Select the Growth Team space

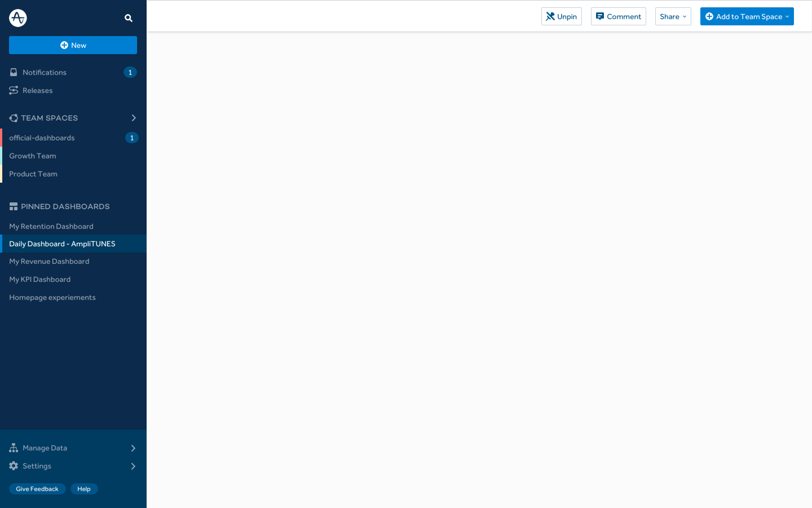(32, 156)
